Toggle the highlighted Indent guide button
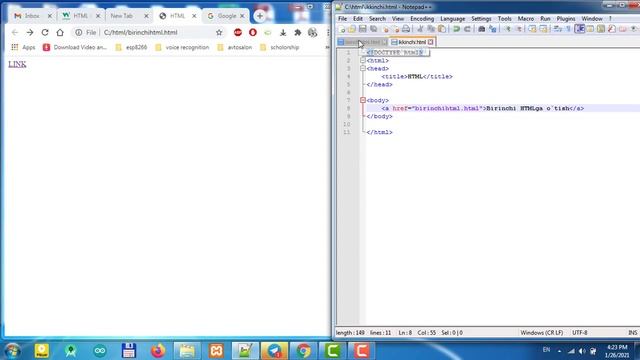This screenshot has height=360, width=640. (580, 29)
